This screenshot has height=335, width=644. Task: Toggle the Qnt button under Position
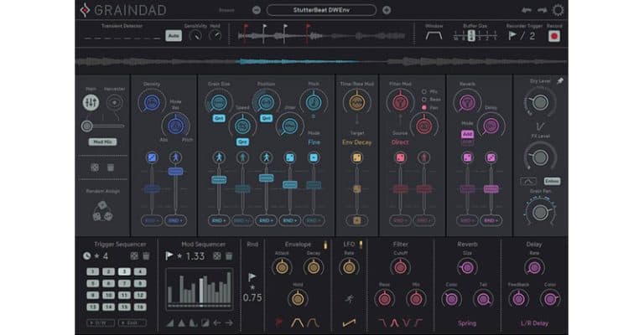click(x=266, y=118)
